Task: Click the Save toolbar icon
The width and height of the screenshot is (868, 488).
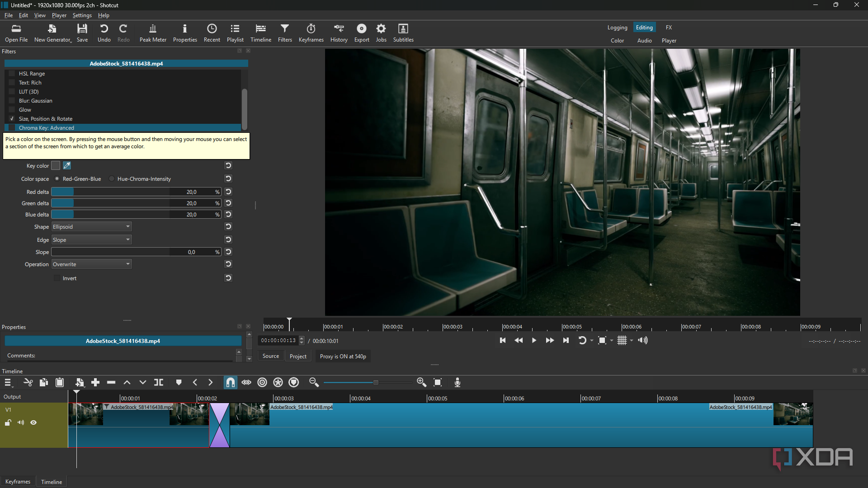Action: [x=82, y=33]
